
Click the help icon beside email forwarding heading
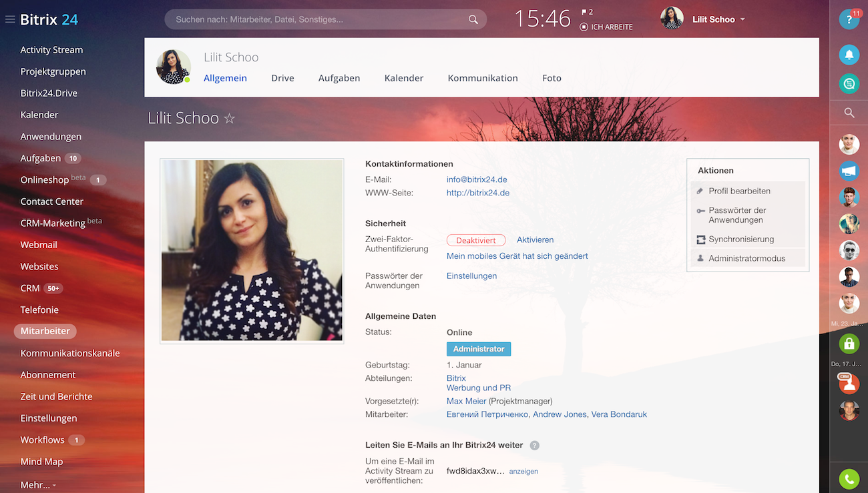tap(534, 446)
